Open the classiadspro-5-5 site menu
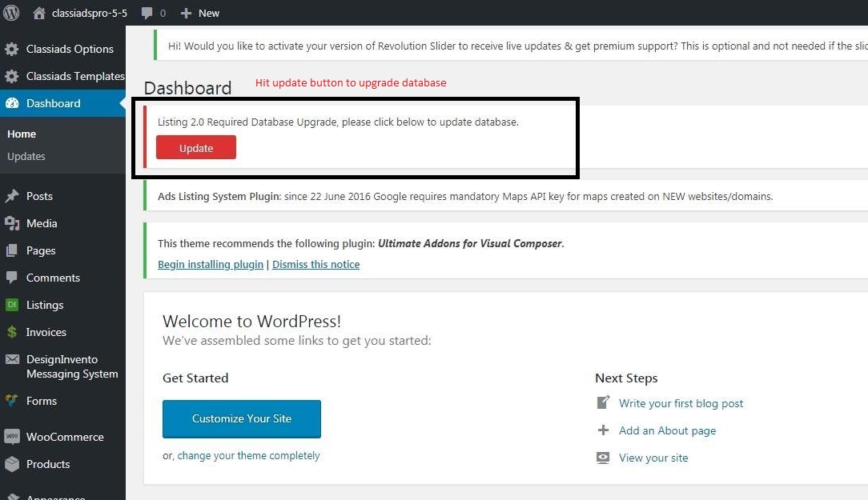Viewport: 868px width, 500px height. pyautogui.click(x=89, y=14)
